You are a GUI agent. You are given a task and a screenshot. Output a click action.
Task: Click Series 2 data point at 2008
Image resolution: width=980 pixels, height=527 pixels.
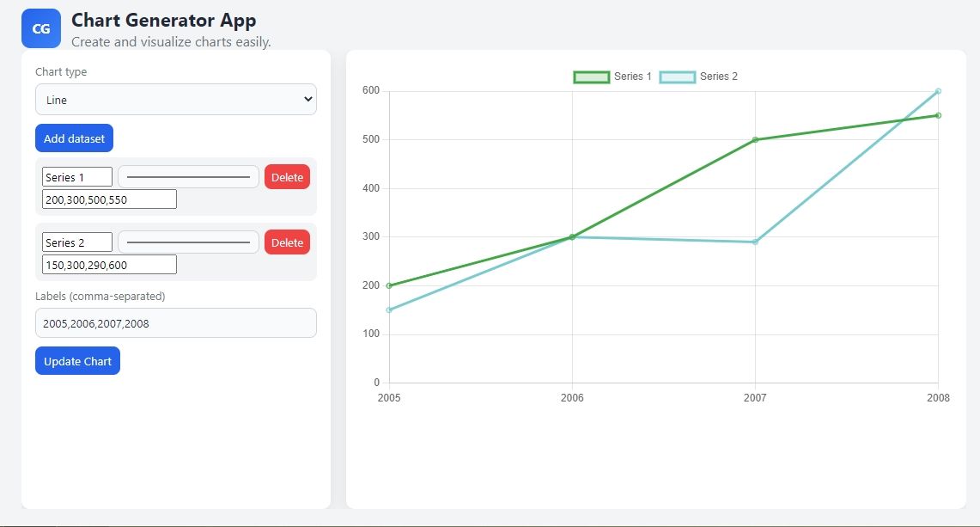[938, 91]
